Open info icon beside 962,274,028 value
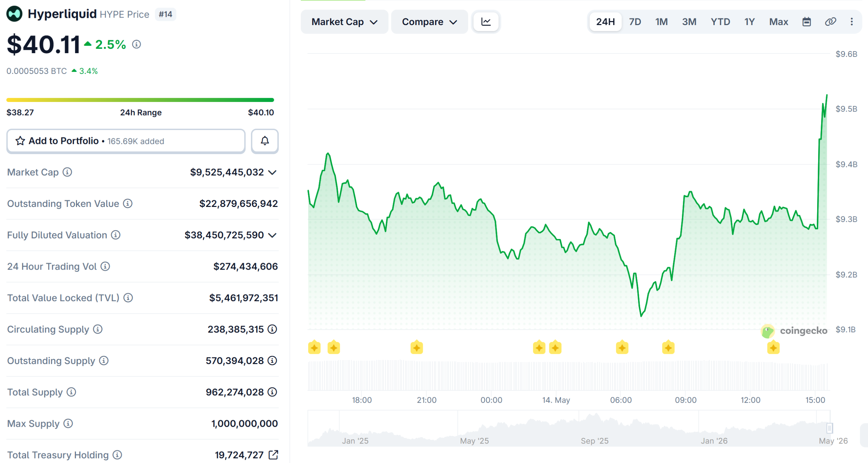Image resolution: width=868 pixels, height=463 pixels. [x=272, y=392]
